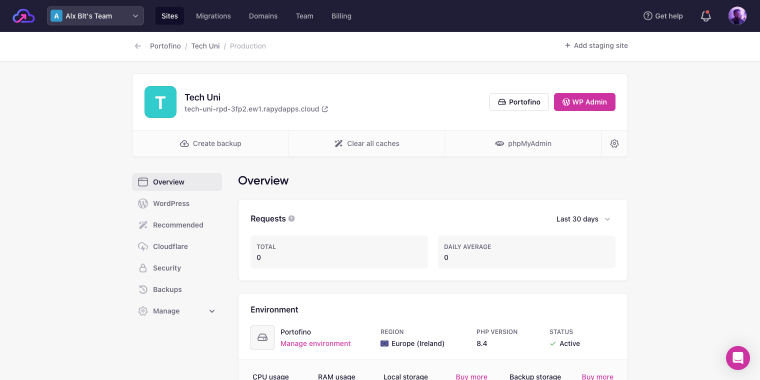
Task: Navigate to Portofino breadcrumb link
Action: pyautogui.click(x=165, y=46)
